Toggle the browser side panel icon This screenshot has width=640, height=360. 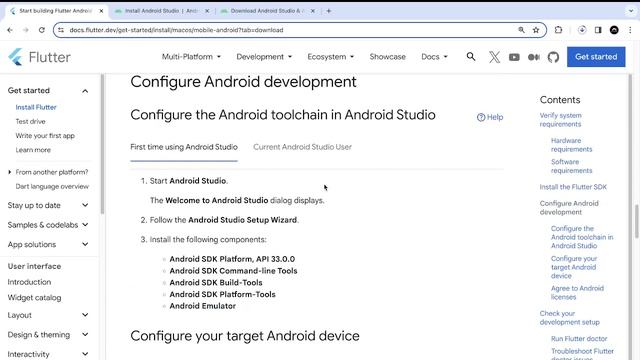point(598,30)
